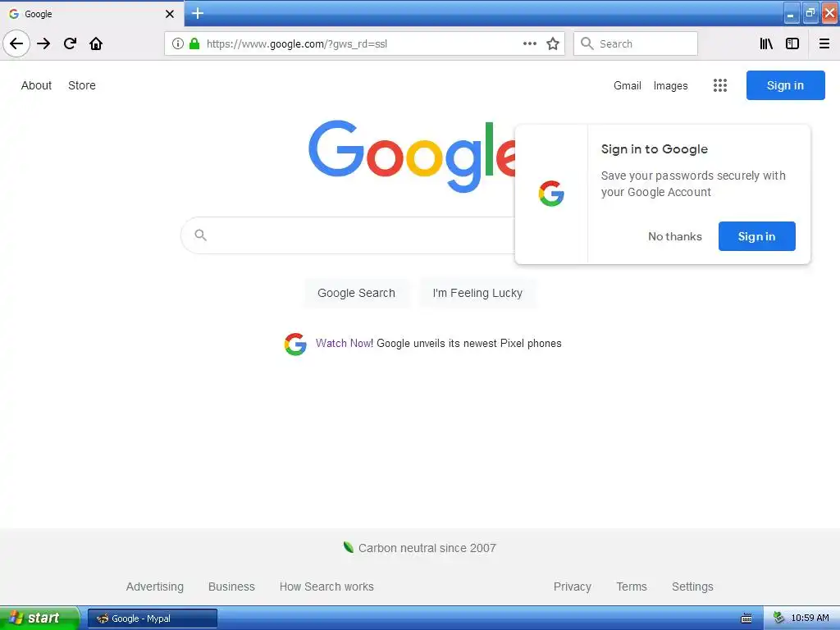
Task: Open the Store link
Action: click(x=82, y=85)
